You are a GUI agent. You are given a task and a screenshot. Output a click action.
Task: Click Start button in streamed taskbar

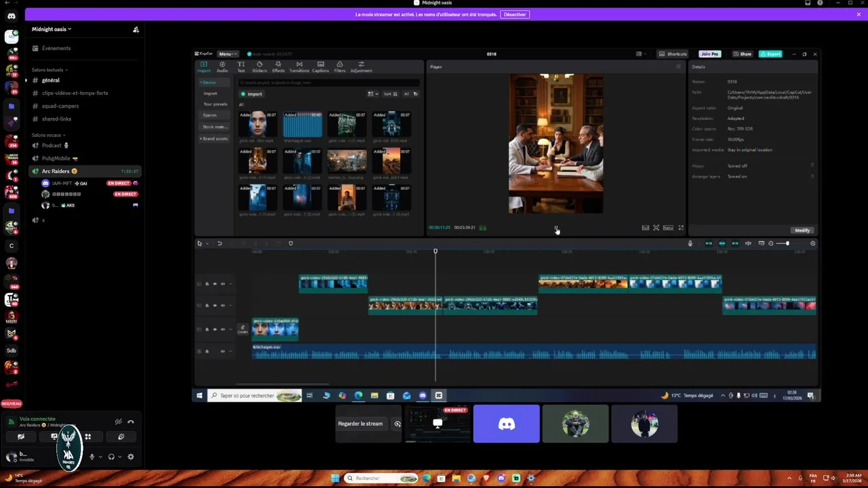tap(199, 395)
